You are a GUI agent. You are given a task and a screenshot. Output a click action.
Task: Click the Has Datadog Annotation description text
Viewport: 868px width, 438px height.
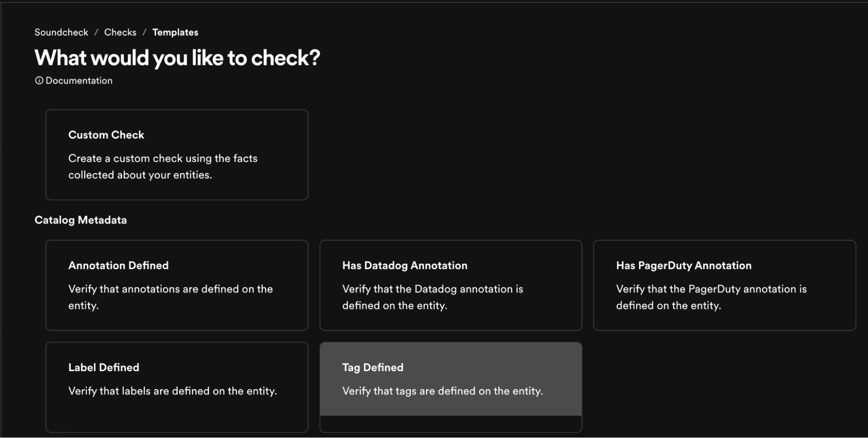pyautogui.click(x=433, y=297)
